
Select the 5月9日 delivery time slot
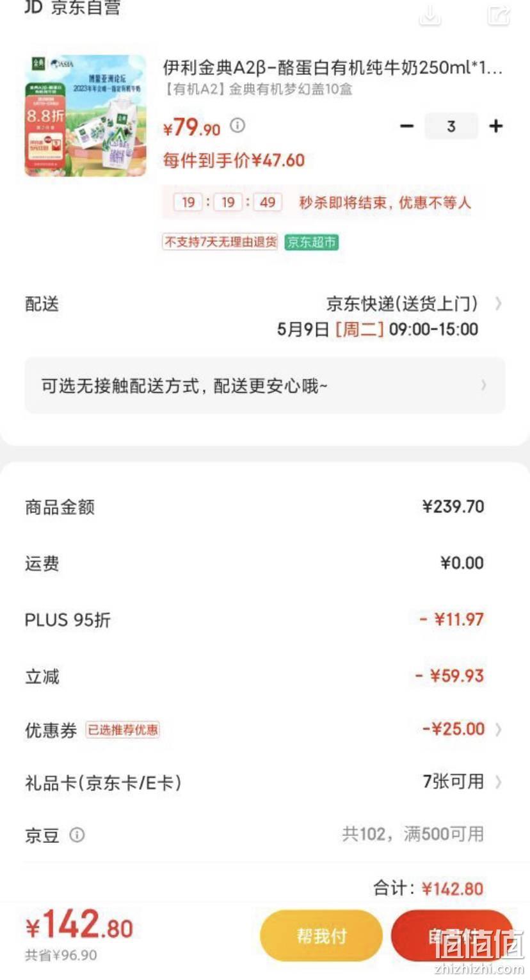pyautogui.click(x=378, y=329)
